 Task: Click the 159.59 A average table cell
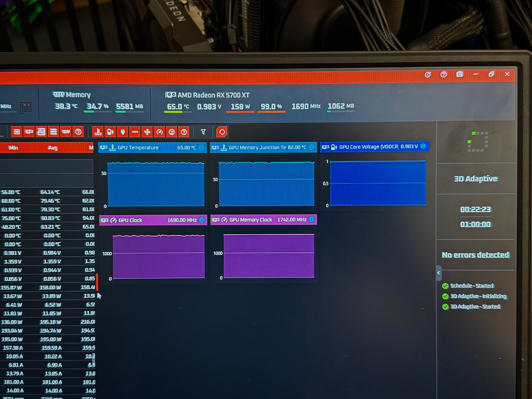51,348
